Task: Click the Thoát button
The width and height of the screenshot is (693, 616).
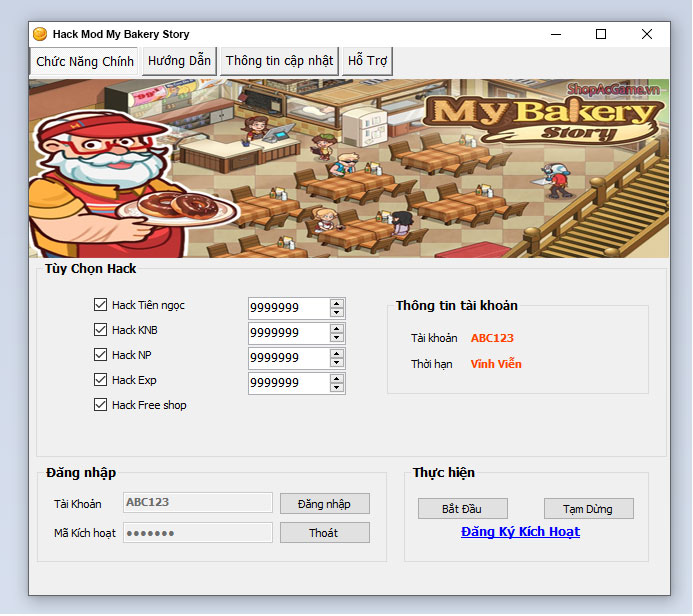Action: coord(324,533)
